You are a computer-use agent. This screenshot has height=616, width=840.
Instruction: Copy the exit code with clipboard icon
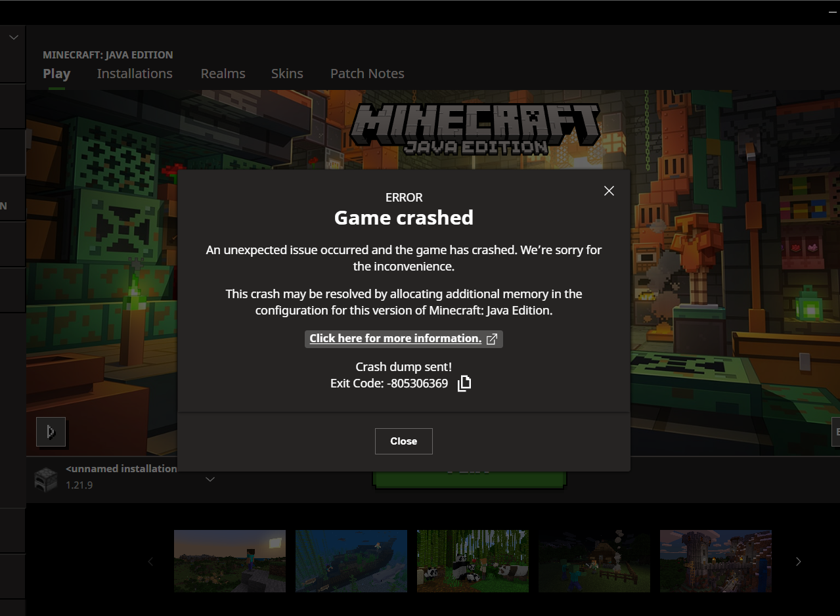pos(464,384)
